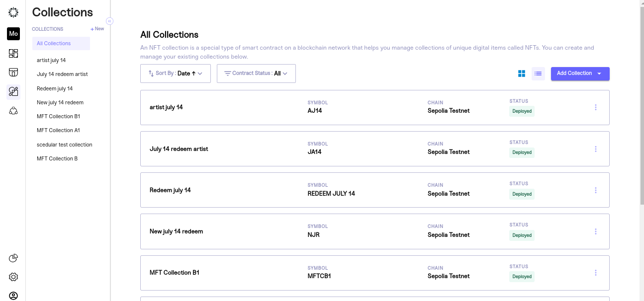Click the + New collection link
The image size is (644, 301).
(x=97, y=29)
